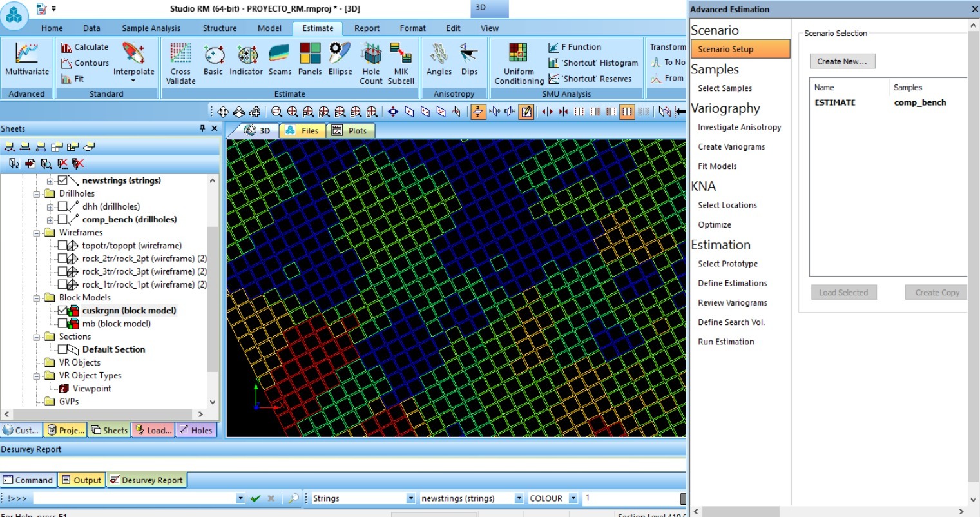
Task: Collapse the Block Models tree folder
Action: [37, 297]
